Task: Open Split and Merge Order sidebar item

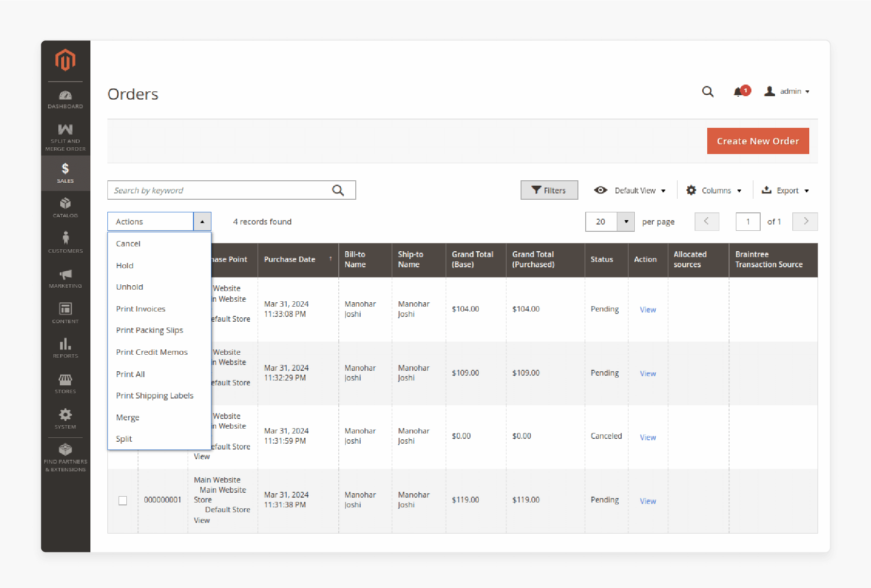Action: 65,137
